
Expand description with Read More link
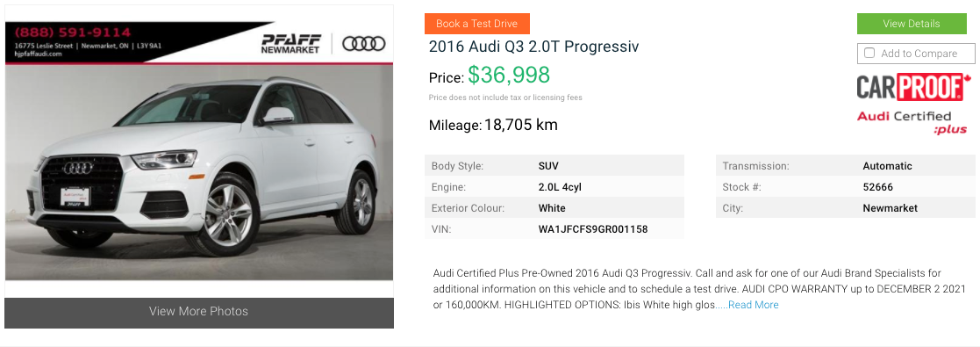coord(753,305)
